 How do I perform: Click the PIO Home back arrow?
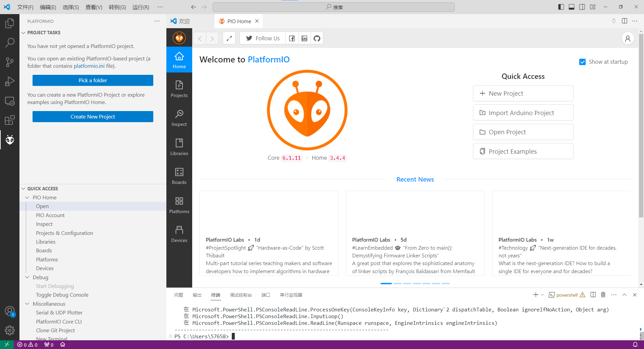200,38
